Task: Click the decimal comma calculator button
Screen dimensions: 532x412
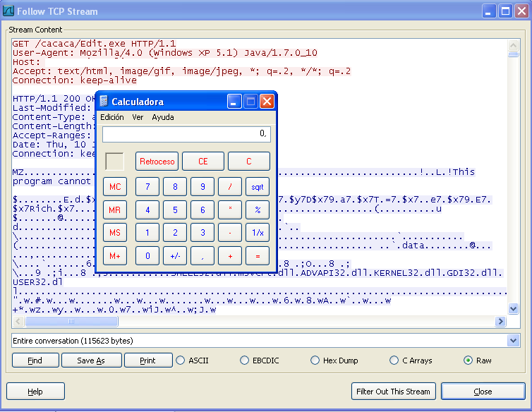Action: click(202, 255)
